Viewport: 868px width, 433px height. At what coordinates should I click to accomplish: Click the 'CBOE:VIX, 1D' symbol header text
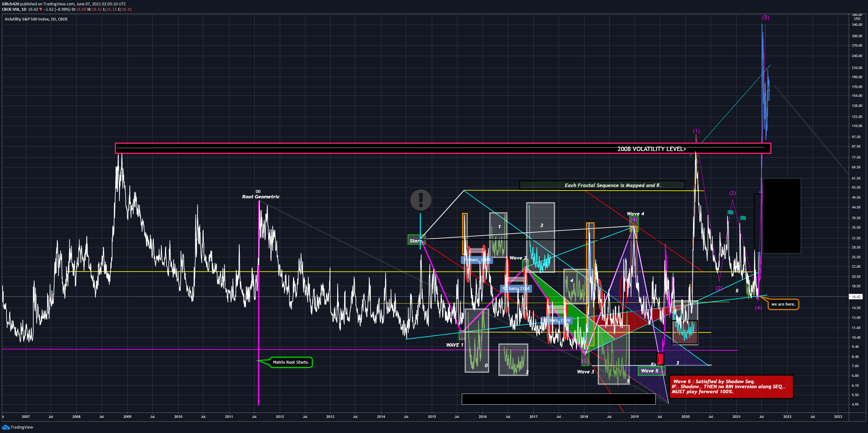coord(14,9)
